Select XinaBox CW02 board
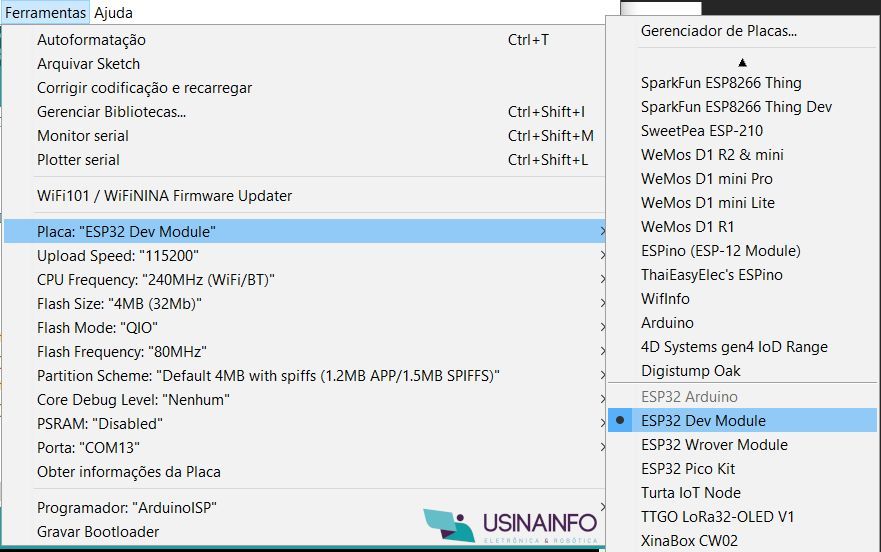 click(x=742, y=541)
